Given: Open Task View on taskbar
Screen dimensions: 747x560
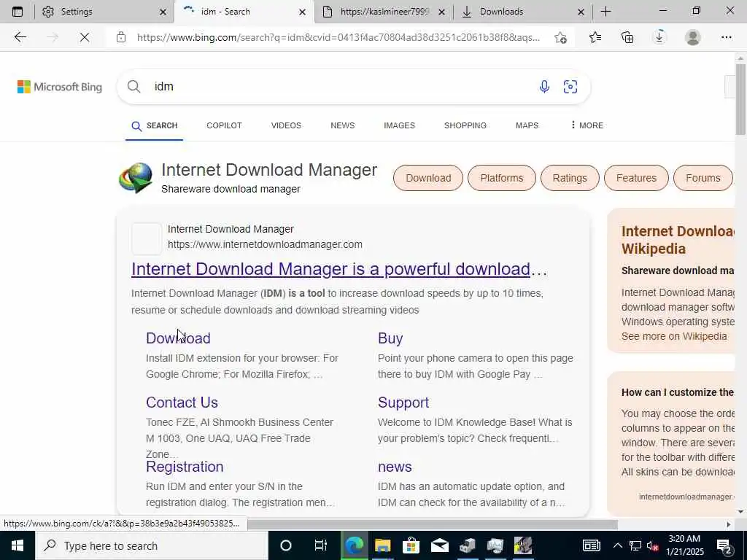Looking at the screenshot, I should tap(321, 545).
